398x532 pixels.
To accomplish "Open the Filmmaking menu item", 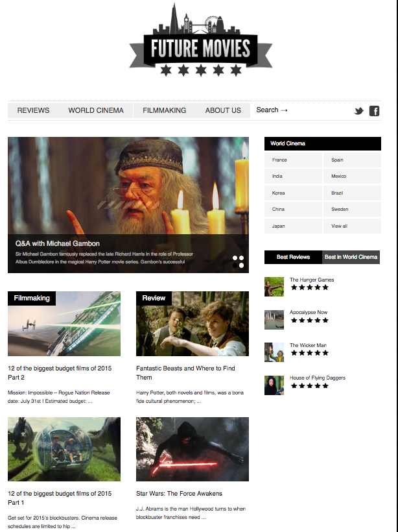I will tap(165, 110).
